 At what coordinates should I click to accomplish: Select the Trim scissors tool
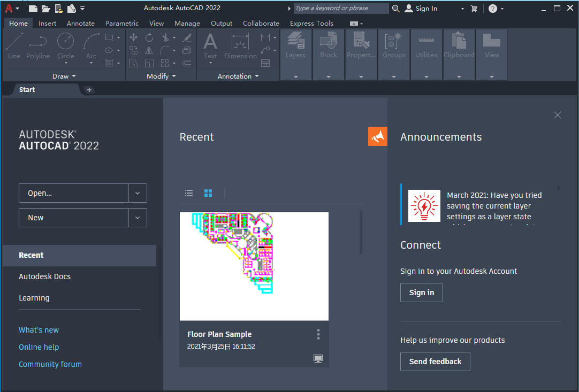165,37
